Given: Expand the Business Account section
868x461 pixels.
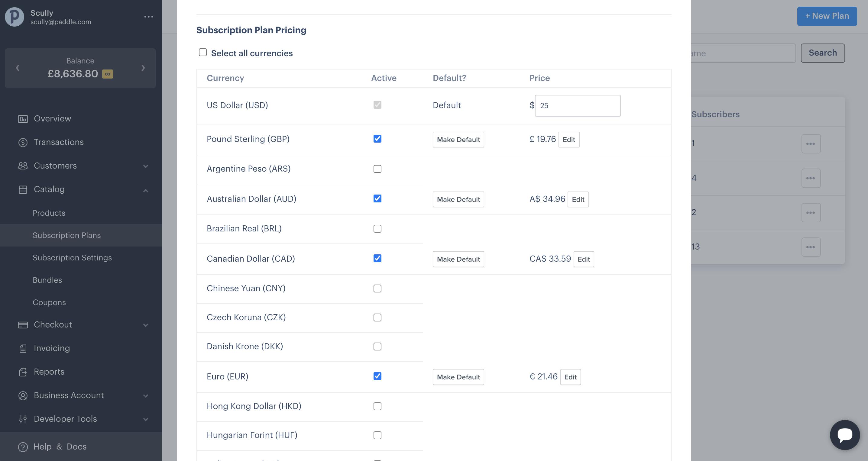Looking at the screenshot, I should point(146,396).
